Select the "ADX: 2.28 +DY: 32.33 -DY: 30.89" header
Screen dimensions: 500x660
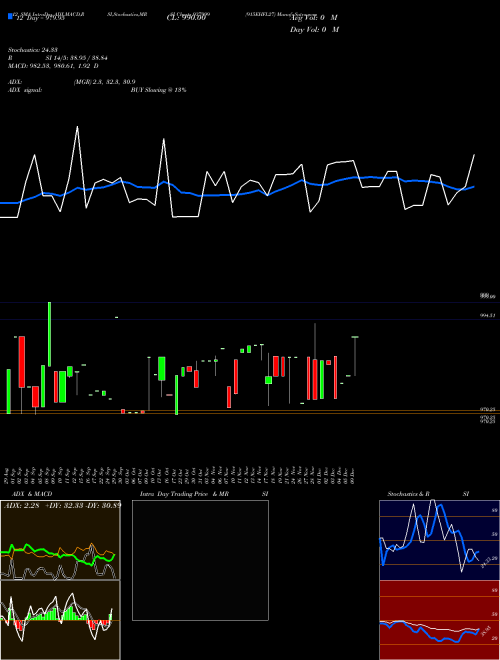pos(62,505)
